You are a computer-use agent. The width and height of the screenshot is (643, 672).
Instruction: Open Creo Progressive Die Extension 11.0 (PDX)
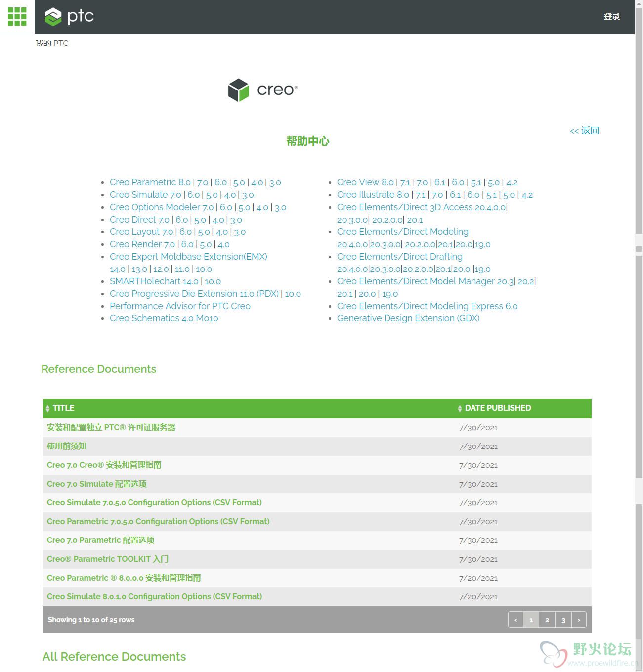coord(194,294)
